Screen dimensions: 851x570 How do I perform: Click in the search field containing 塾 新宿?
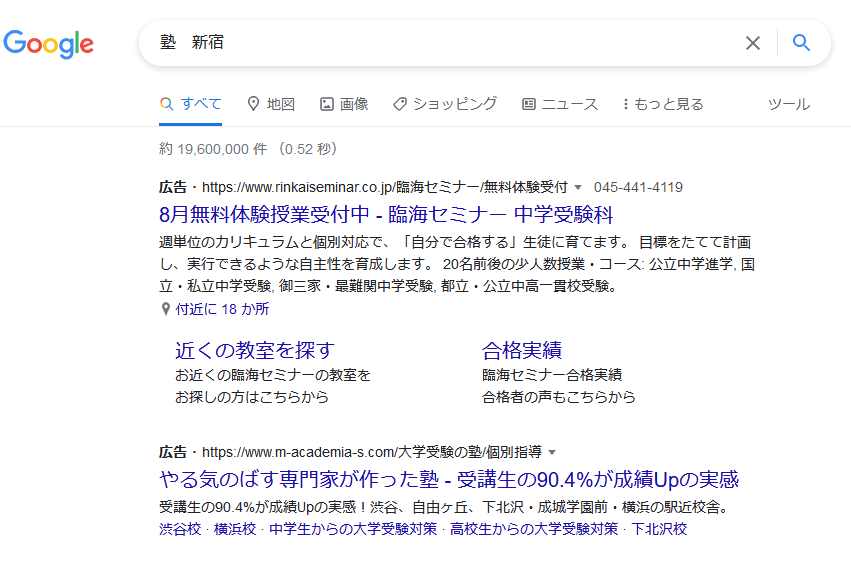pos(440,43)
